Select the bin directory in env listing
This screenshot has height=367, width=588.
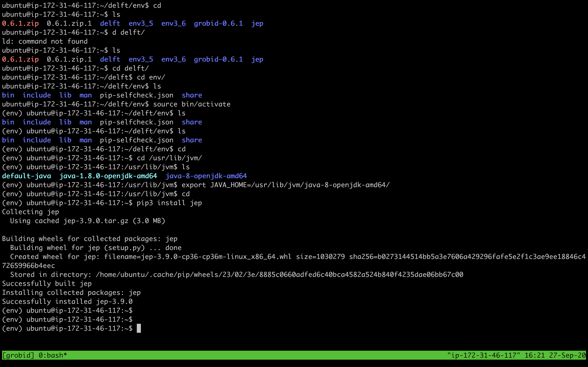pyautogui.click(x=8, y=95)
